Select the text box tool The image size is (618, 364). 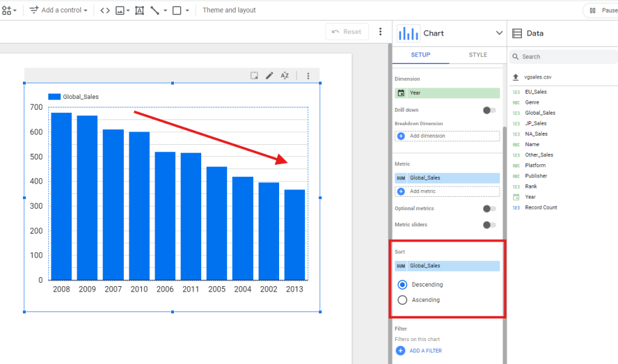pyautogui.click(x=140, y=10)
